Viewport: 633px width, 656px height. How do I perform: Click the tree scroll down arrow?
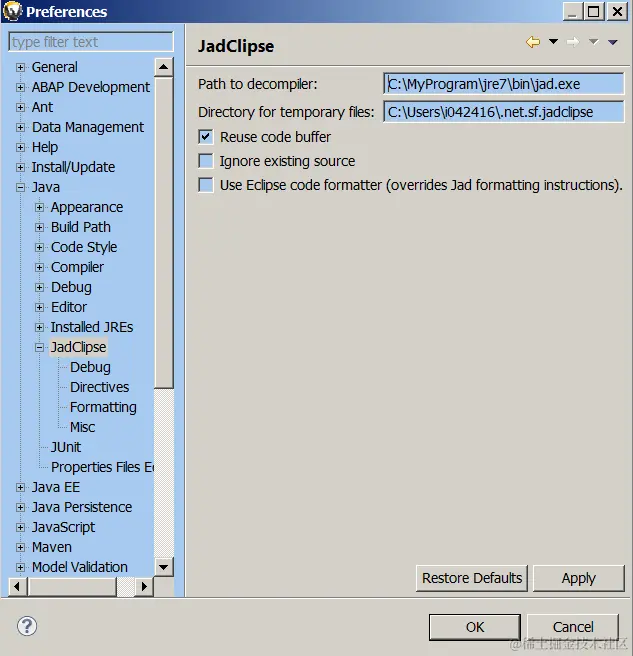164,567
